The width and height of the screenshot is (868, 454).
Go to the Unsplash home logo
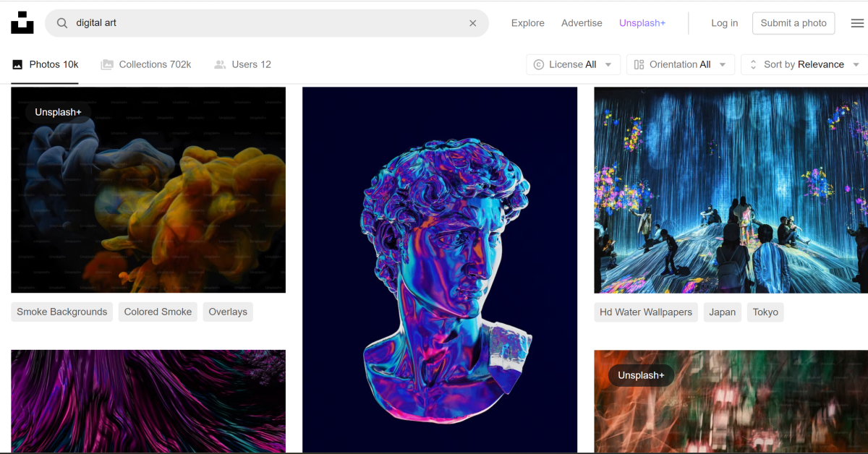[22, 22]
